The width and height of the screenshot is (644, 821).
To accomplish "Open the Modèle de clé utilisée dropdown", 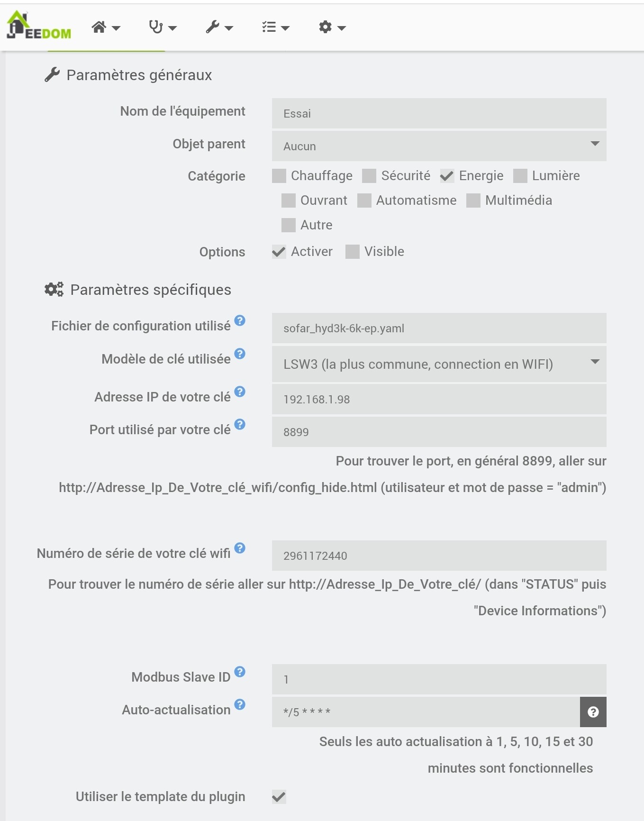I will (439, 364).
